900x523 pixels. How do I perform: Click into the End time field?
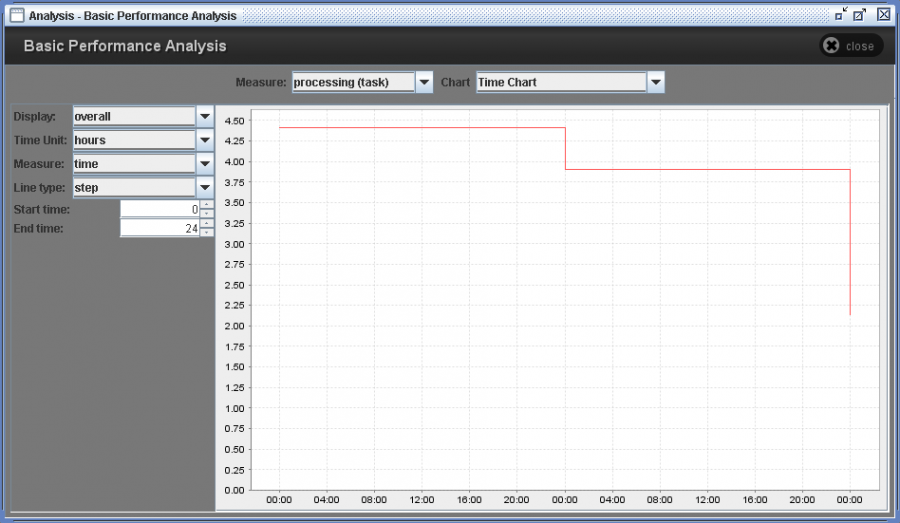[x=160, y=228]
